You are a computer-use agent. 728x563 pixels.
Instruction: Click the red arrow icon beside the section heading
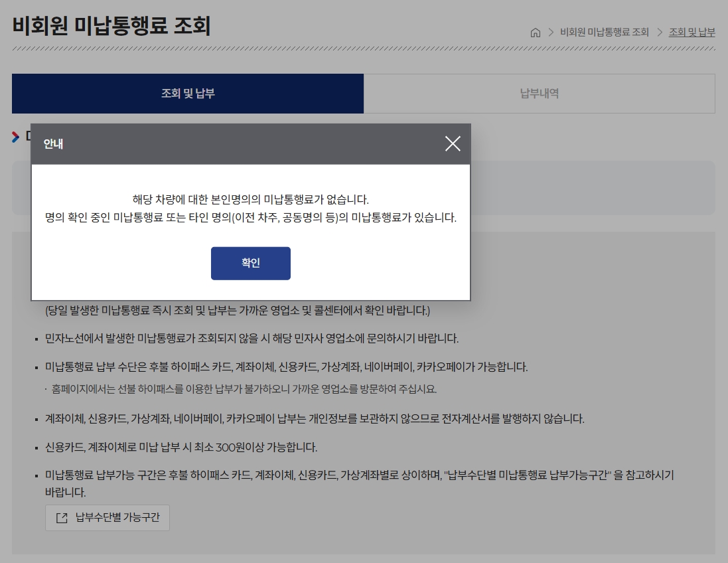click(x=14, y=137)
